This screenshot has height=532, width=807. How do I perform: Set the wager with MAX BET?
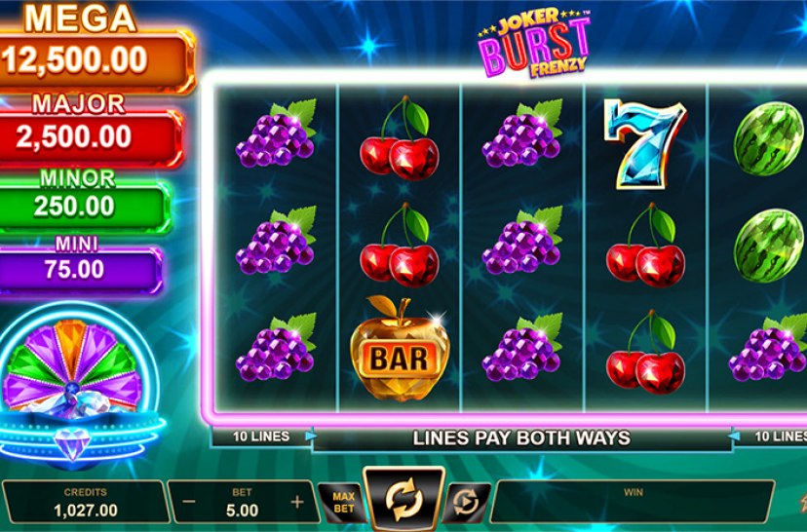pyautogui.click(x=343, y=502)
